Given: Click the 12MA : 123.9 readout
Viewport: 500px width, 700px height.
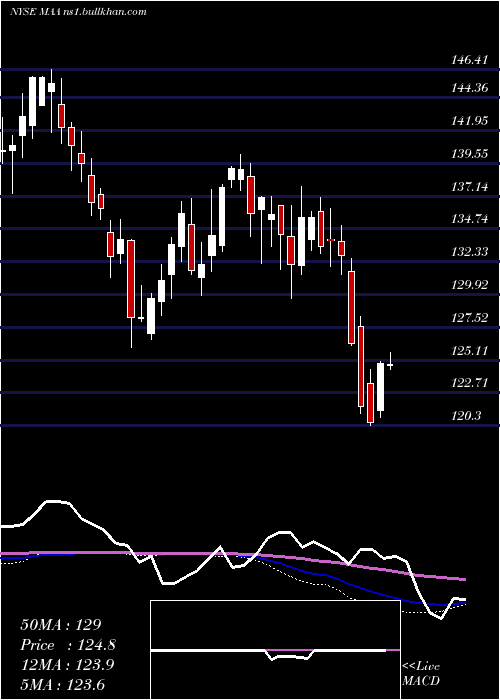Looking at the screenshot, I should tap(67, 665).
